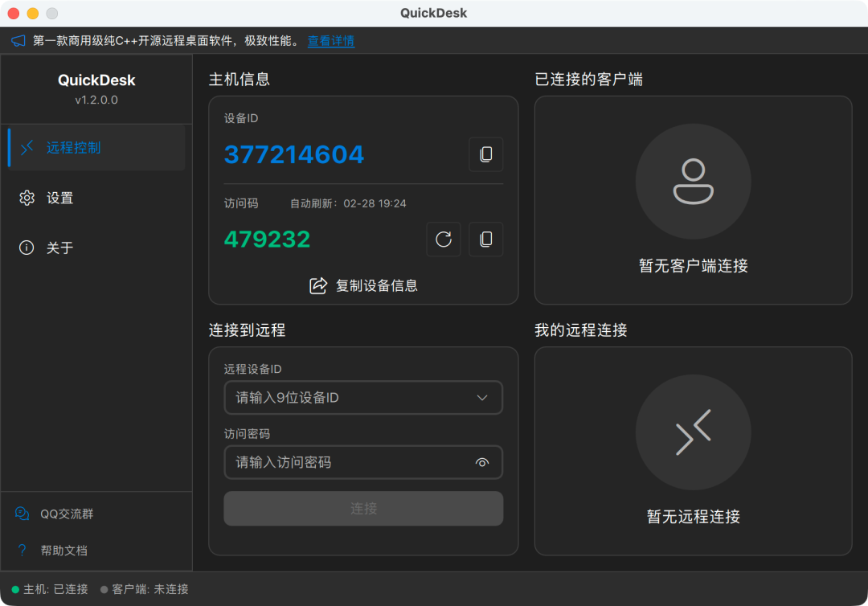The width and height of the screenshot is (868, 606).
Task: Open settings via the gear icon
Action: 27,198
